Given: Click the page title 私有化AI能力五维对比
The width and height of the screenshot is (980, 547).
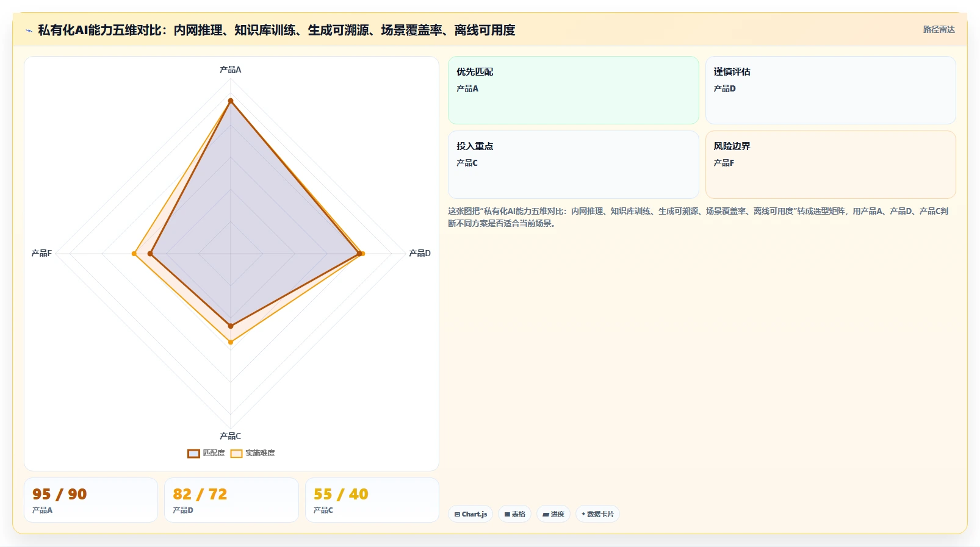Looking at the screenshot, I should (x=276, y=30).
